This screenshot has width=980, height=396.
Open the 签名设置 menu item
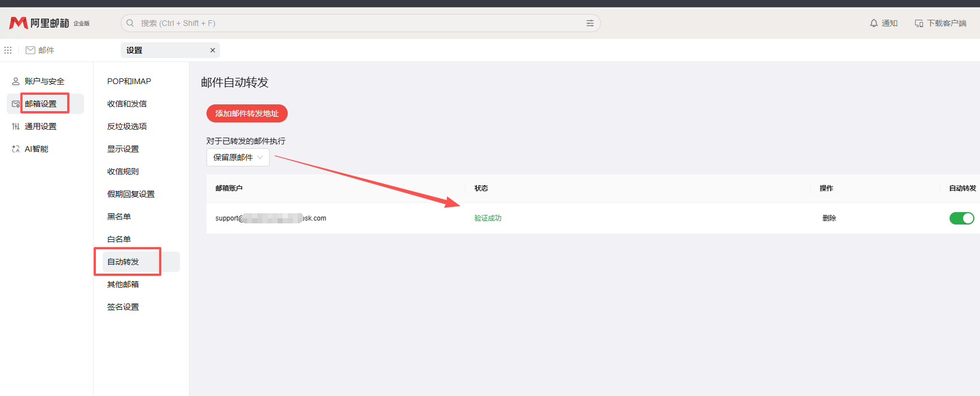(x=123, y=307)
